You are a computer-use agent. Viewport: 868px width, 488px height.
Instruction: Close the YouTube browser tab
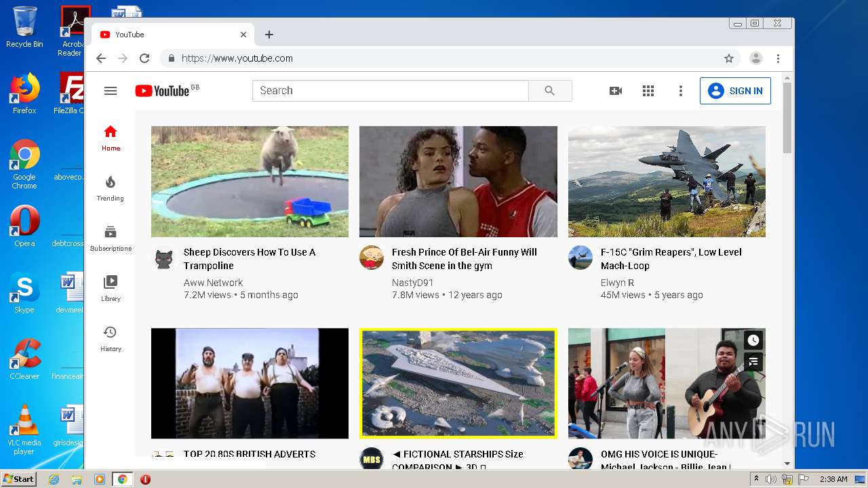[243, 35]
